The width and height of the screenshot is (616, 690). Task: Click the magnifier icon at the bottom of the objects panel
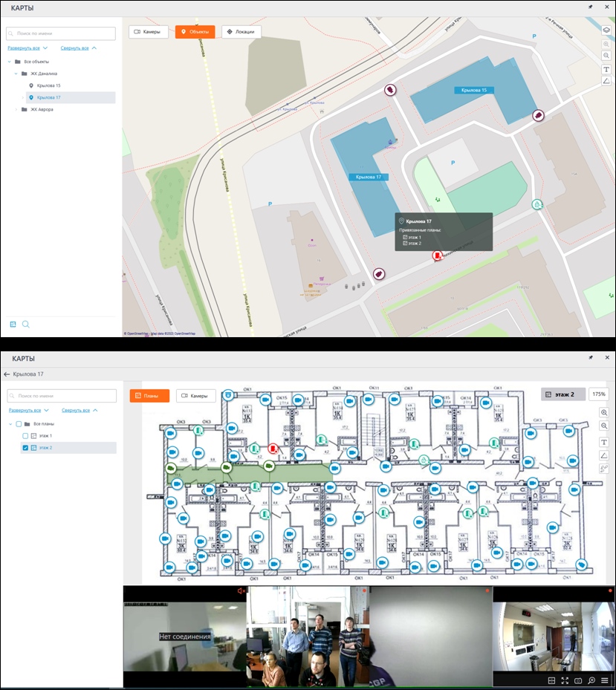click(x=26, y=324)
